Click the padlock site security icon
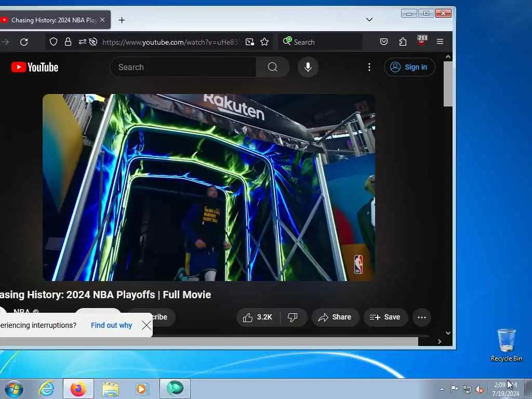Viewport: 532px width, 399px height. pyautogui.click(x=68, y=42)
